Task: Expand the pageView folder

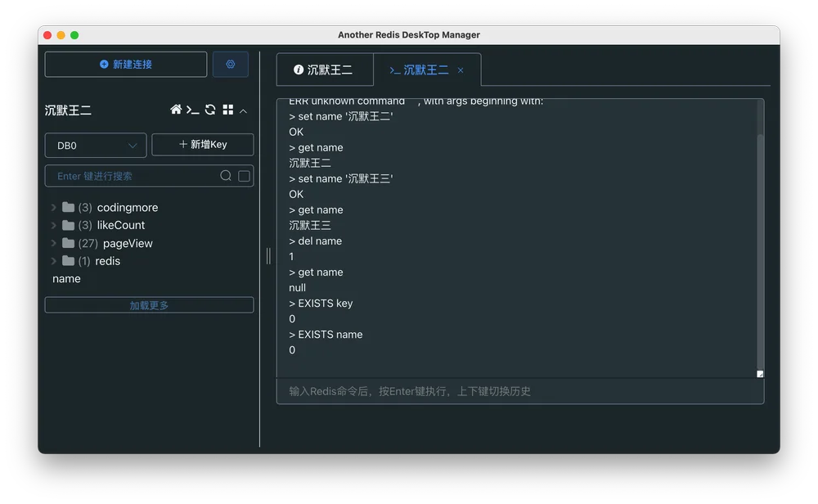Action: pos(53,243)
